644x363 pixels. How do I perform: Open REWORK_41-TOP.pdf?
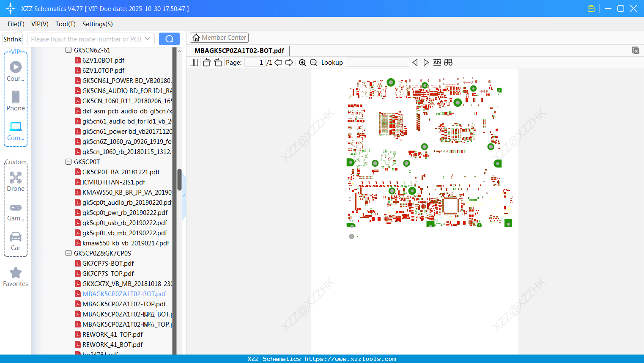click(112, 335)
